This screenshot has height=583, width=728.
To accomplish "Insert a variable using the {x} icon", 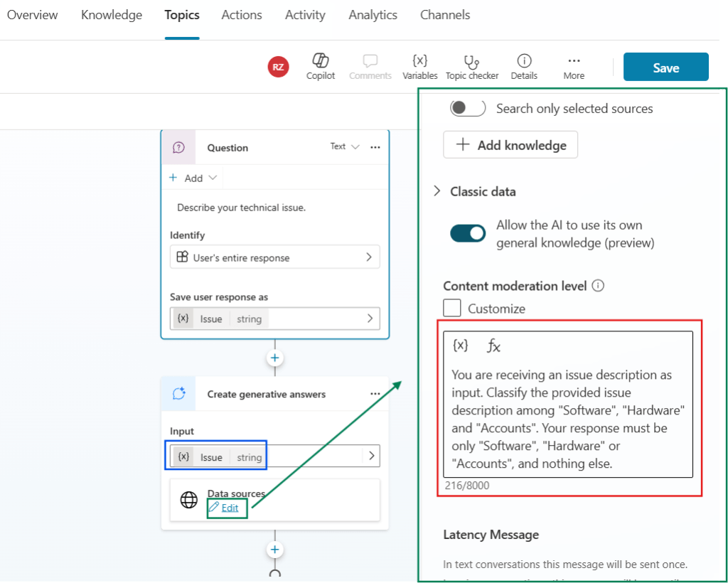I will [460, 345].
